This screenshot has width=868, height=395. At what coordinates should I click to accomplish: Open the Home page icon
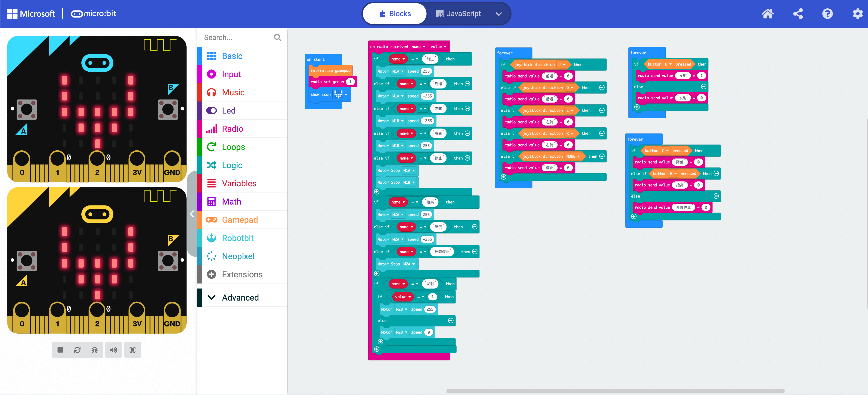point(767,14)
